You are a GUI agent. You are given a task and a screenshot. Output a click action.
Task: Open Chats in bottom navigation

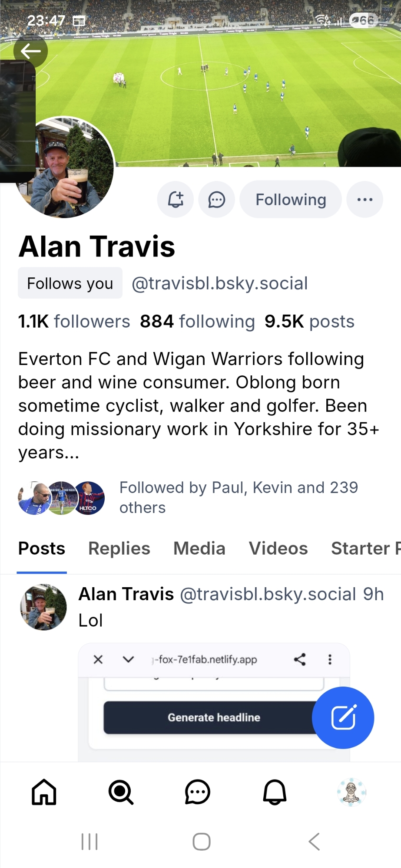198,792
